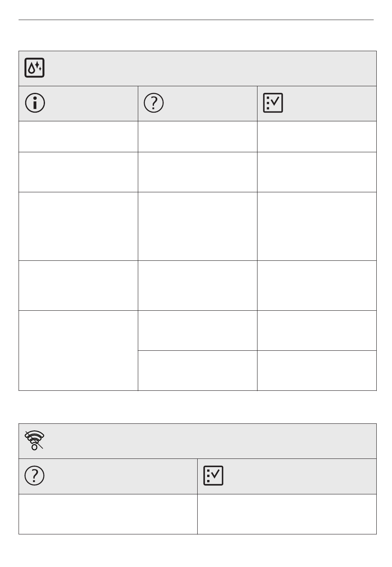The image size is (392, 567).
Task: Select bottom-most cell in upper checklist column
Action: (x=317, y=371)
